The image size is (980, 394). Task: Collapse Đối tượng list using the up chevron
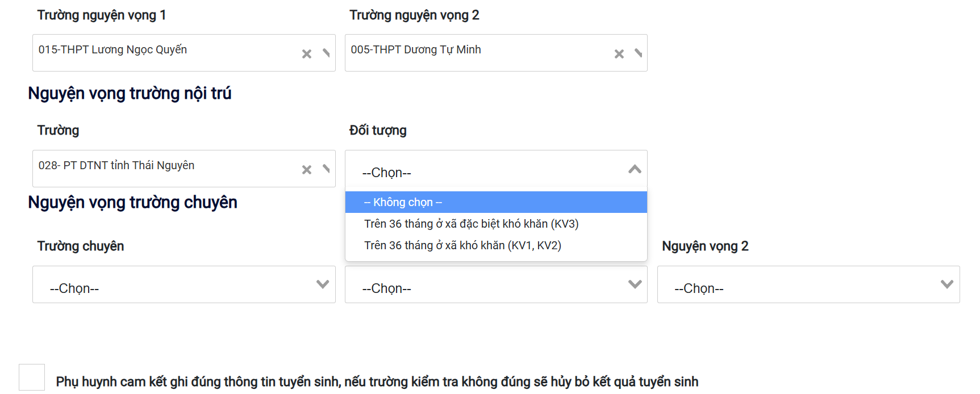[635, 169]
